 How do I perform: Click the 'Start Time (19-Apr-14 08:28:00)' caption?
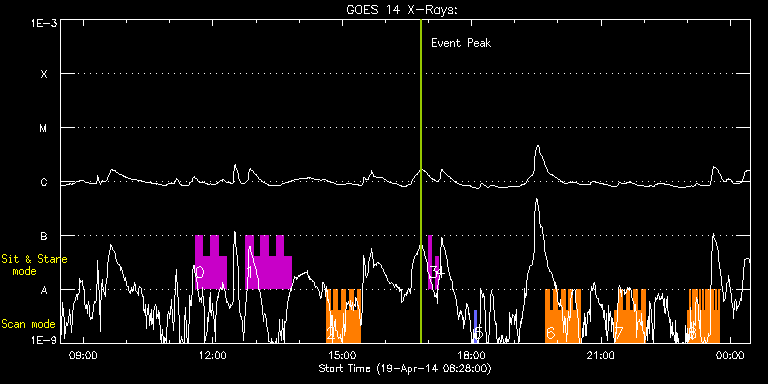click(x=405, y=368)
